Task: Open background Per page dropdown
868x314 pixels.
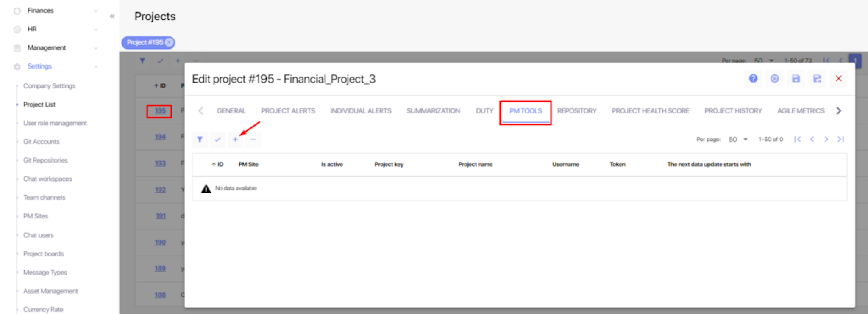Action: (x=764, y=61)
